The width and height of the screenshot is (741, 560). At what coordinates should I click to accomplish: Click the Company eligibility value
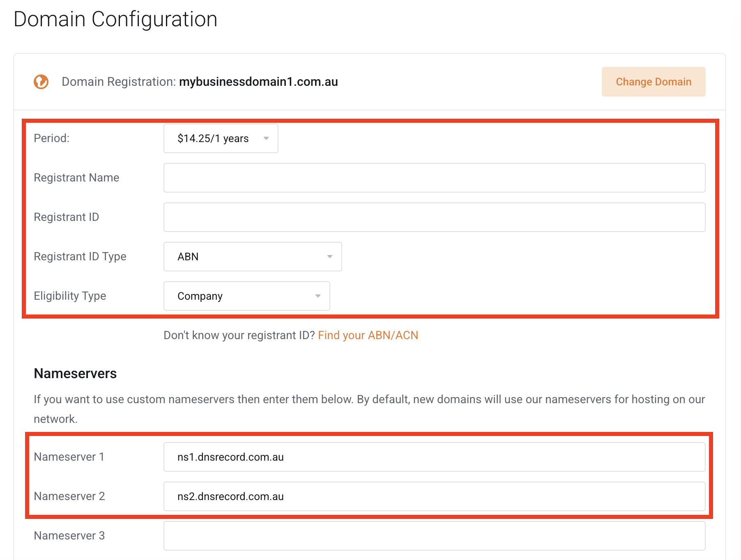coord(200,296)
